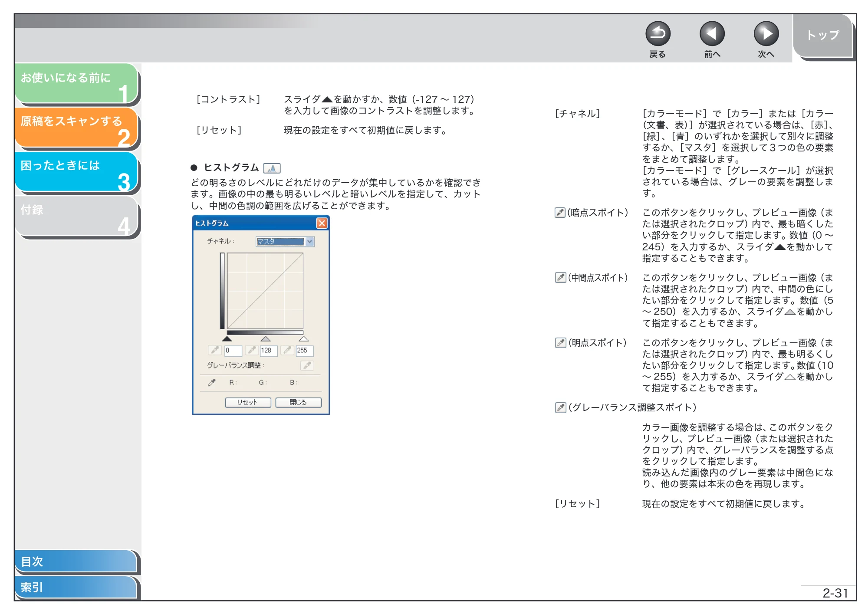Open chapter 2 原稿をスキャンする tab

[76, 128]
